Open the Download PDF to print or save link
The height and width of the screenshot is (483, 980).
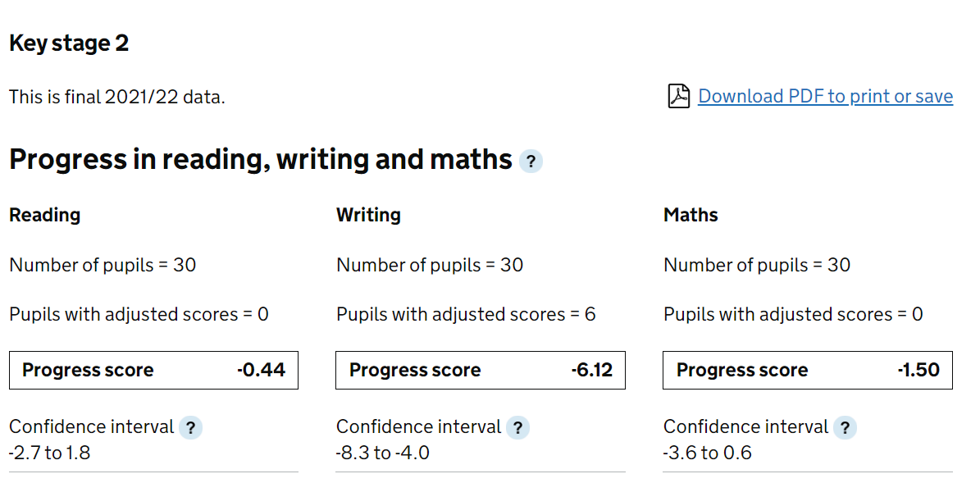pyautogui.click(x=825, y=96)
